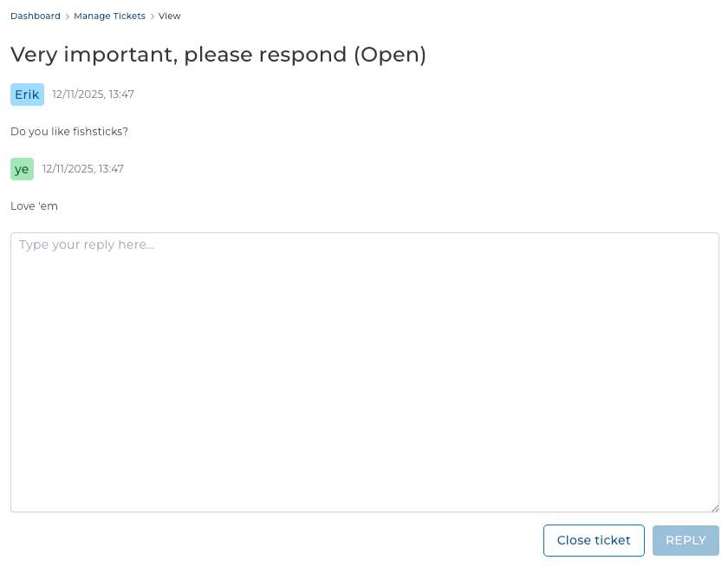Go to Dashboard via the breadcrumb
Image resolution: width=728 pixels, height=567 pixels.
(36, 16)
